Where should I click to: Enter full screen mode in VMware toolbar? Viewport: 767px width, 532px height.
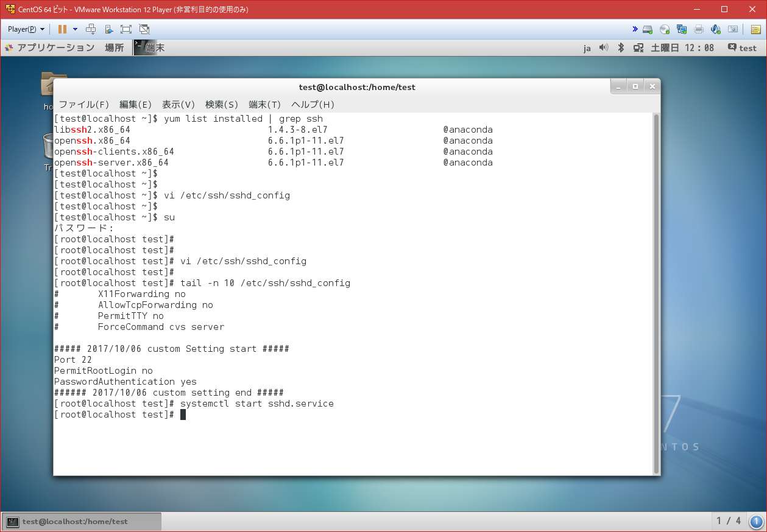(x=125, y=29)
